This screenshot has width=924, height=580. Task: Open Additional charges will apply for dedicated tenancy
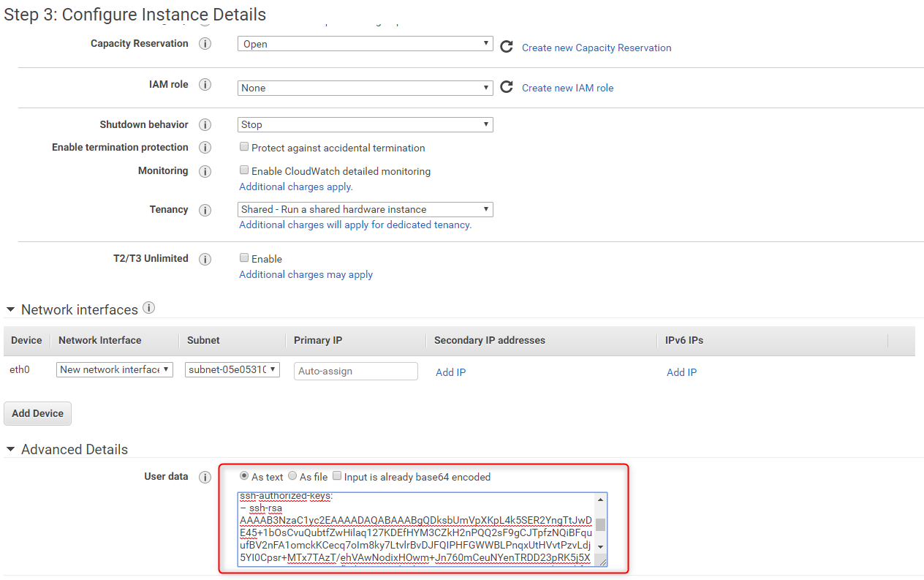click(x=355, y=225)
